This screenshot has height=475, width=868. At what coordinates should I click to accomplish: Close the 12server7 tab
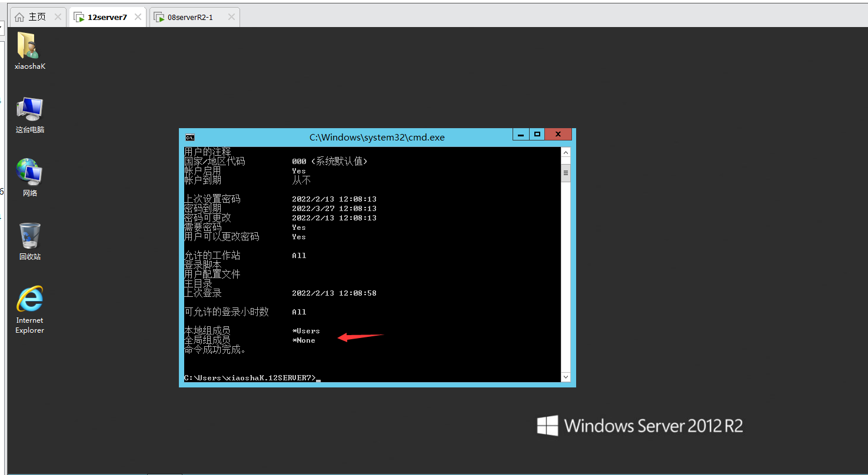[138, 17]
